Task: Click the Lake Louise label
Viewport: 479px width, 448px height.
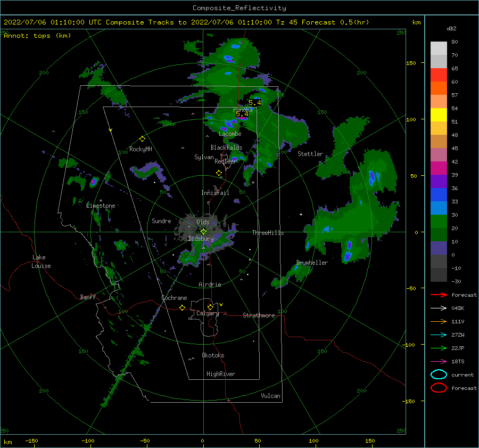Action: pos(41,262)
